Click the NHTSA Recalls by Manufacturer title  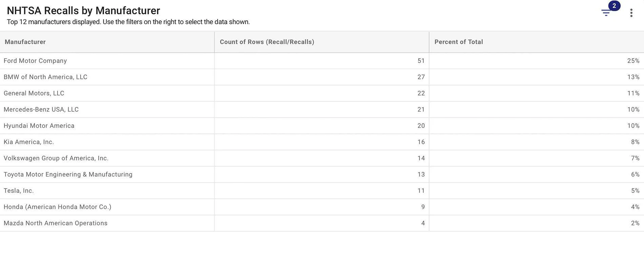(x=83, y=10)
